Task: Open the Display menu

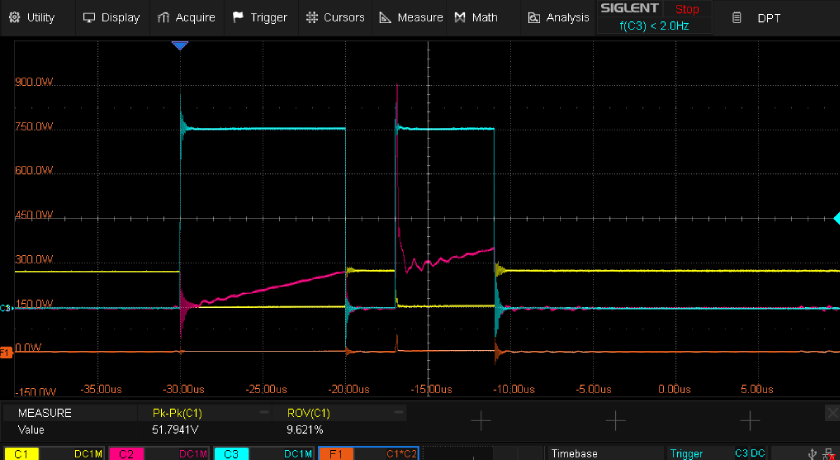Action: pyautogui.click(x=110, y=18)
